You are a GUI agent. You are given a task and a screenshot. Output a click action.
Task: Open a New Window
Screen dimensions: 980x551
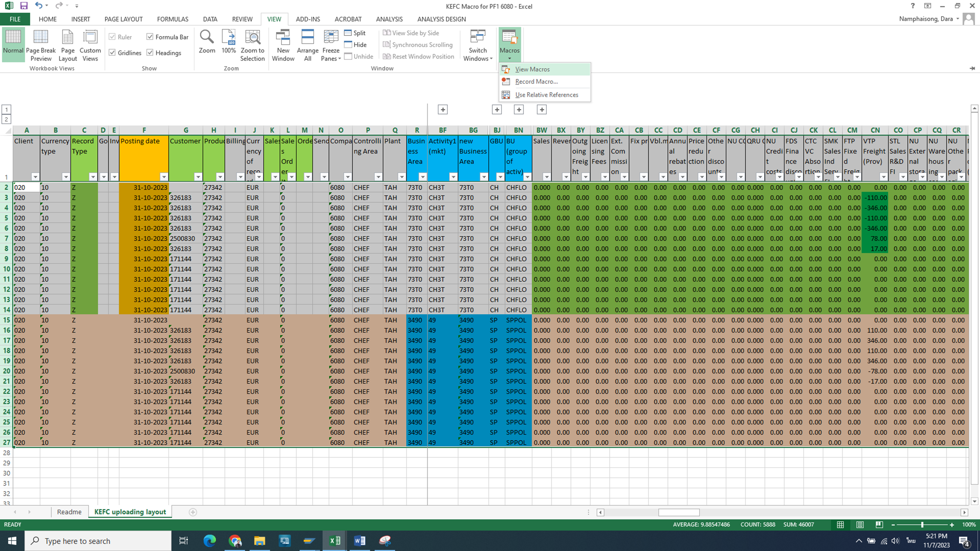(283, 38)
